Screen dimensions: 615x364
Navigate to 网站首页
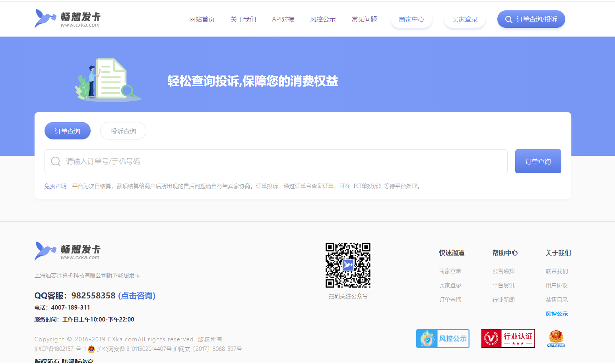tap(202, 19)
